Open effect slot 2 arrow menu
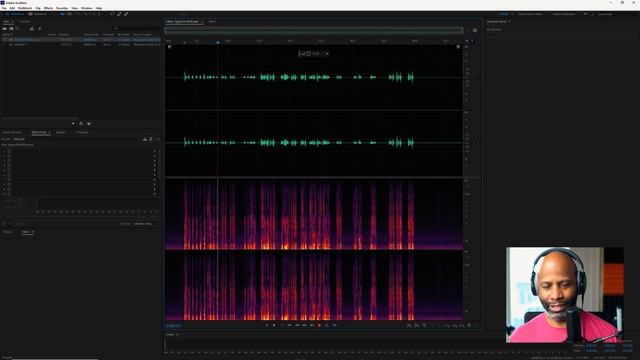The width and height of the screenshot is (640, 360). [155, 156]
